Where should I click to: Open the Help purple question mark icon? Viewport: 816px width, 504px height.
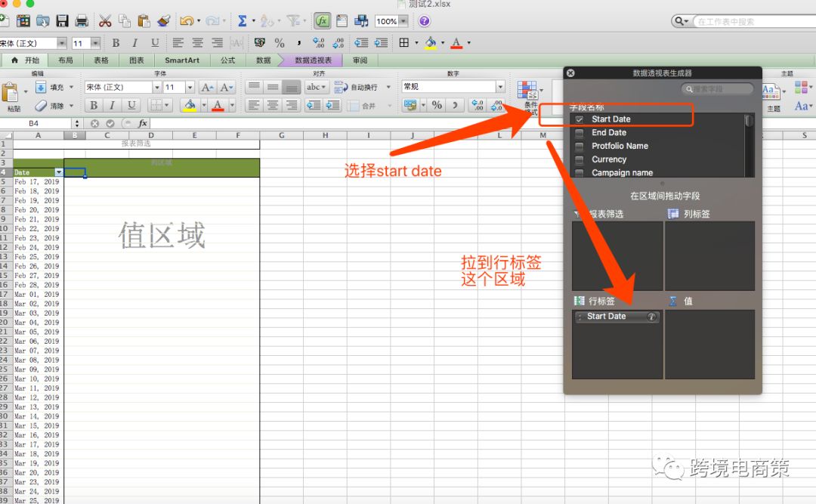[424, 21]
